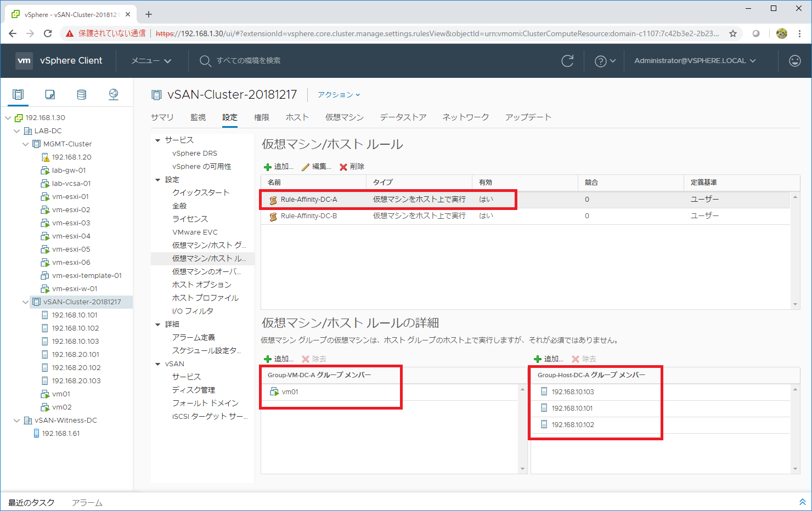
Task: Collapse the LAB-DC datacenter node
Action: [x=17, y=131]
